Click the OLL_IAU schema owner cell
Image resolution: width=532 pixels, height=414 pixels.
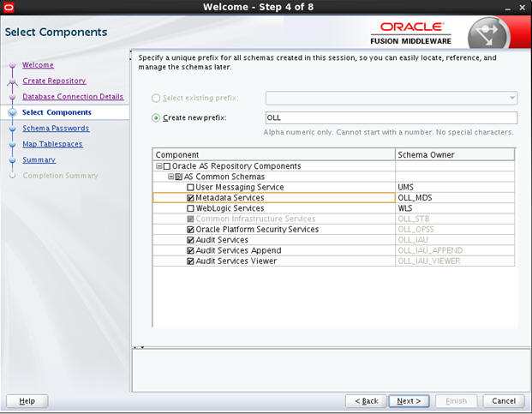point(455,240)
